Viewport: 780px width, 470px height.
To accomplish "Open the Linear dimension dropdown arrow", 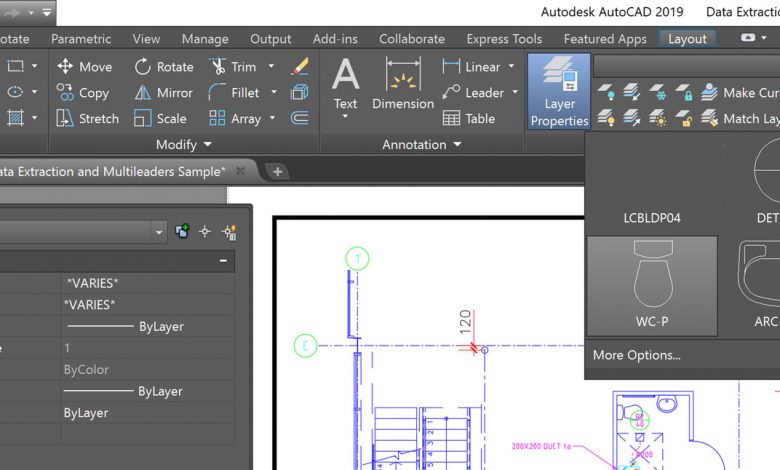I will coord(511,67).
